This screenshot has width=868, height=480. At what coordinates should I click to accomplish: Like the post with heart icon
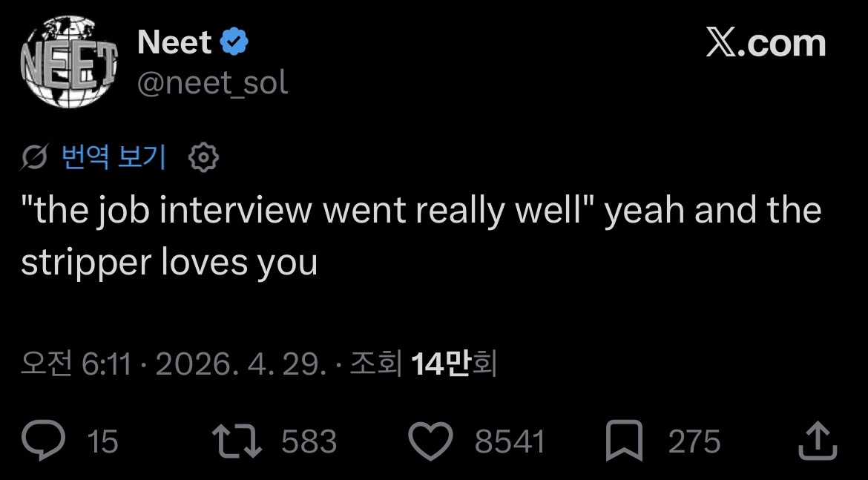431,441
